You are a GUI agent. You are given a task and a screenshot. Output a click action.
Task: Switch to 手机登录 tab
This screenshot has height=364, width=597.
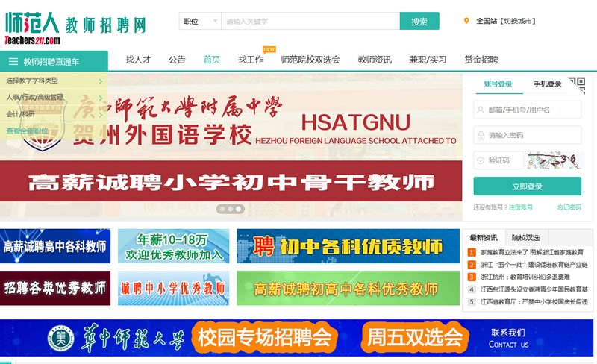tap(548, 84)
